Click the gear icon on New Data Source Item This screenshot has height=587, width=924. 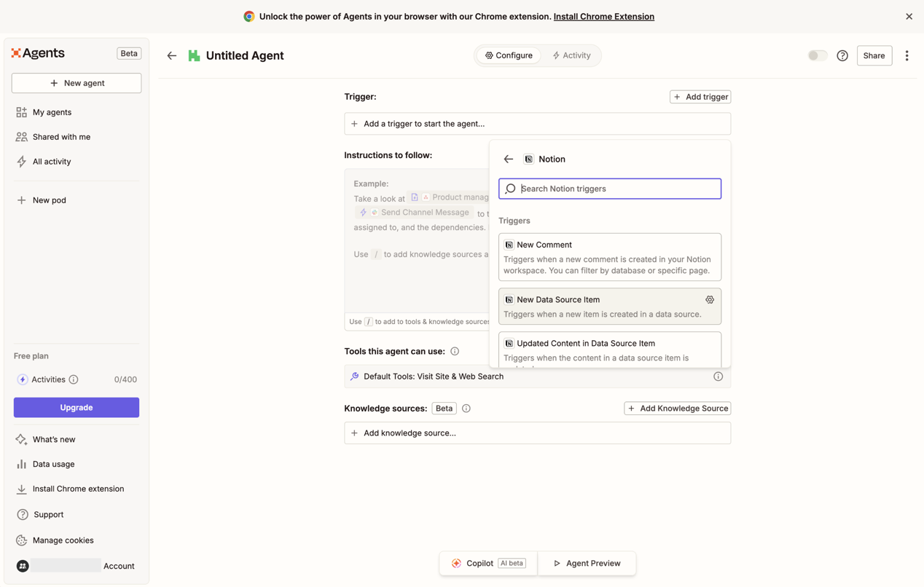709,299
